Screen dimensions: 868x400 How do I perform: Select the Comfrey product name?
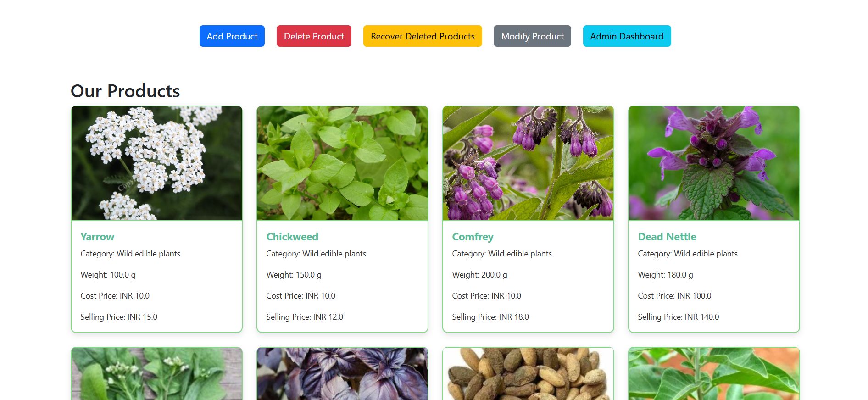(x=473, y=237)
